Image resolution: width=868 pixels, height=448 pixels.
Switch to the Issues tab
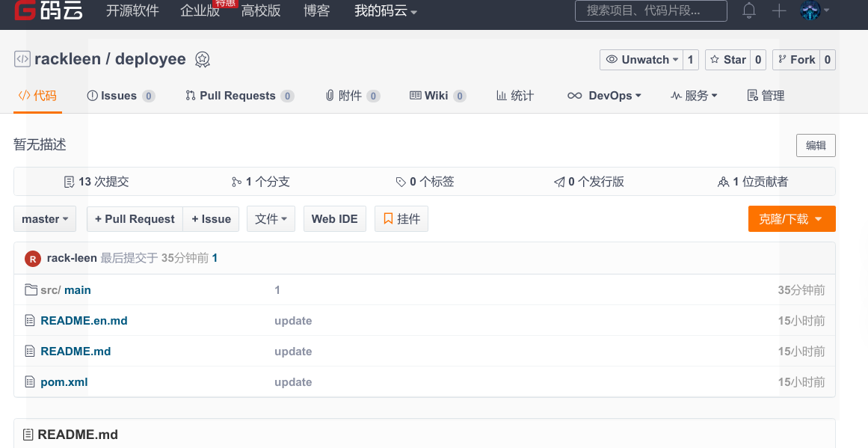(x=120, y=96)
